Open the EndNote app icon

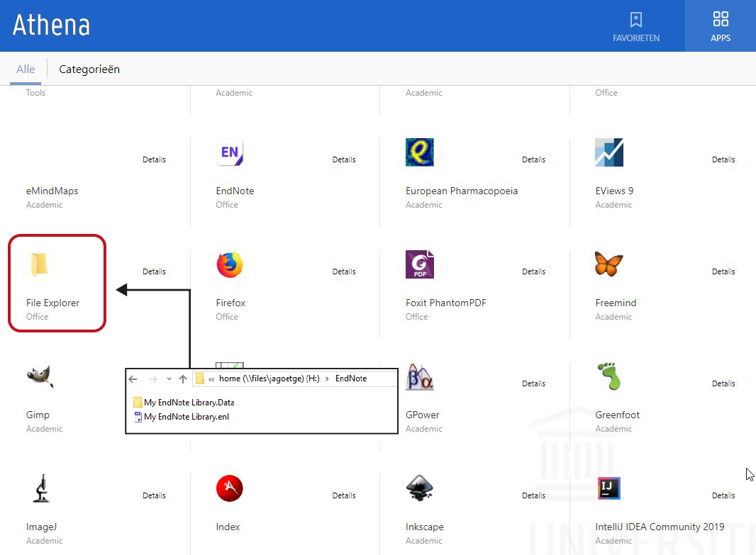coord(230,153)
